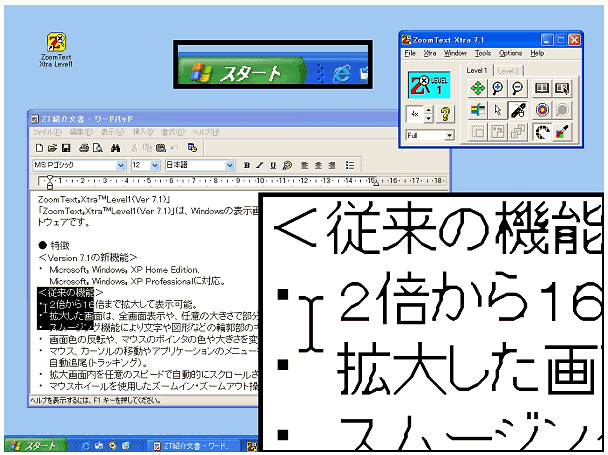Image resolution: width=608 pixels, height=455 pixels.
Task: Toggle italic formatting in WordPad
Action: [260, 166]
